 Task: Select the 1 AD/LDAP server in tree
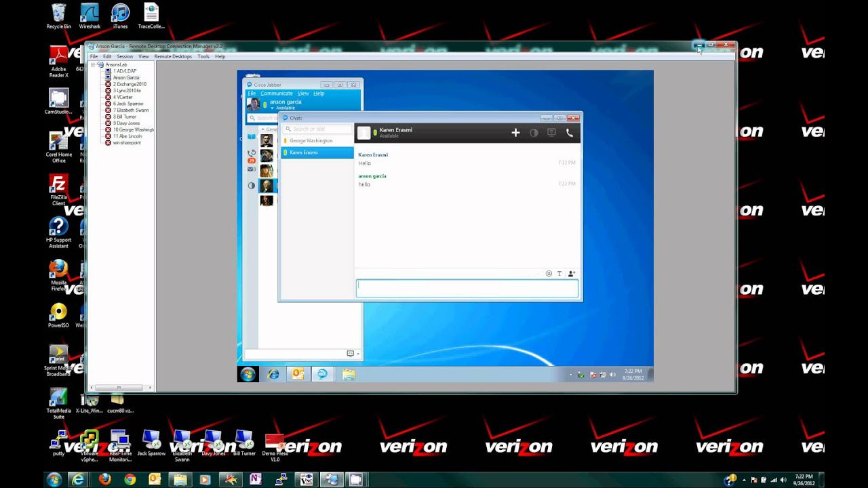[124, 71]
